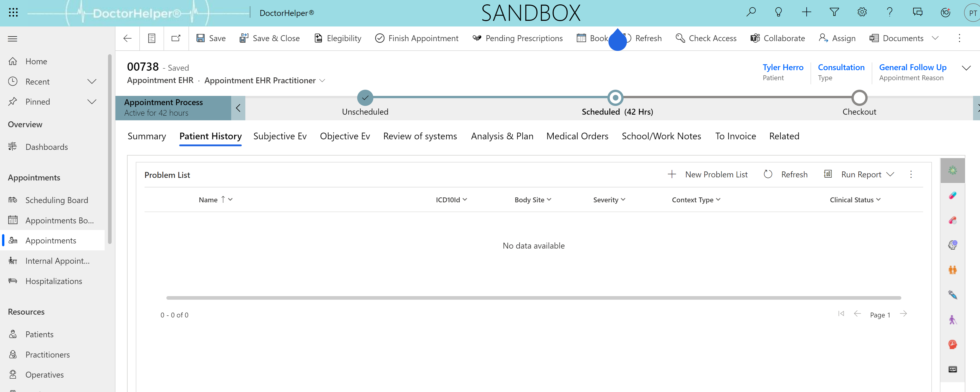Click Check Access
The height and width of the screenshot is (392, 980).
click(x=706, y=38)
